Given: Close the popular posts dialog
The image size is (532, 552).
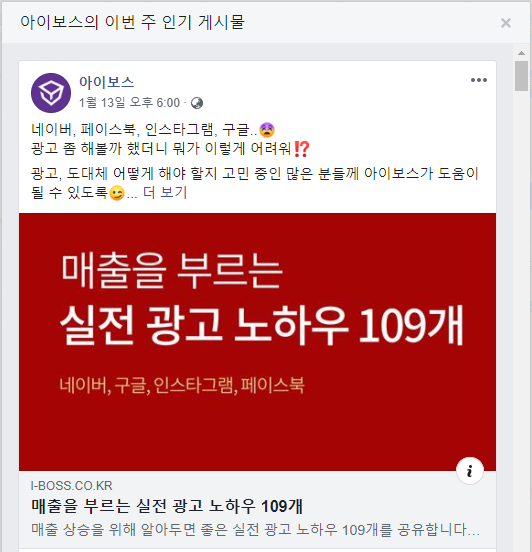Looking at the screenshot, I should (506, 23).
